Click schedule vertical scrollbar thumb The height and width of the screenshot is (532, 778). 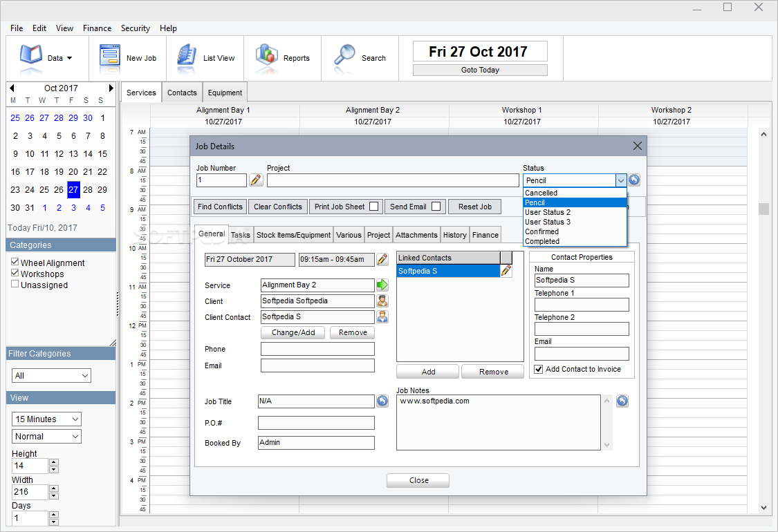pyautogui.click(x=763, y=209)
